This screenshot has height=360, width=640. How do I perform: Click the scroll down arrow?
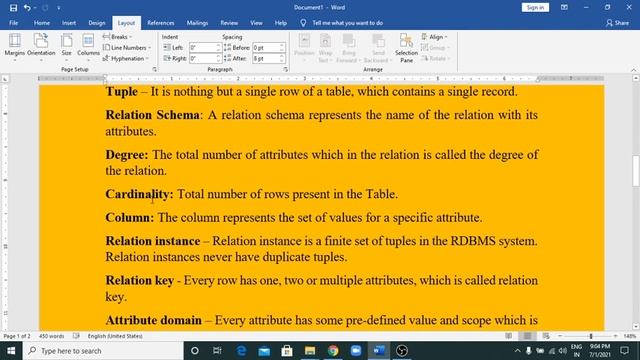point(636,326)
